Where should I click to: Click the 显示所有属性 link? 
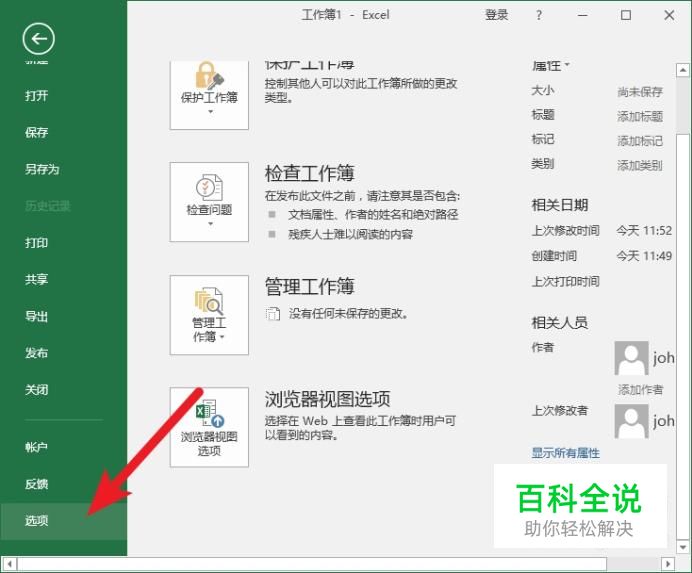(565, 453)
